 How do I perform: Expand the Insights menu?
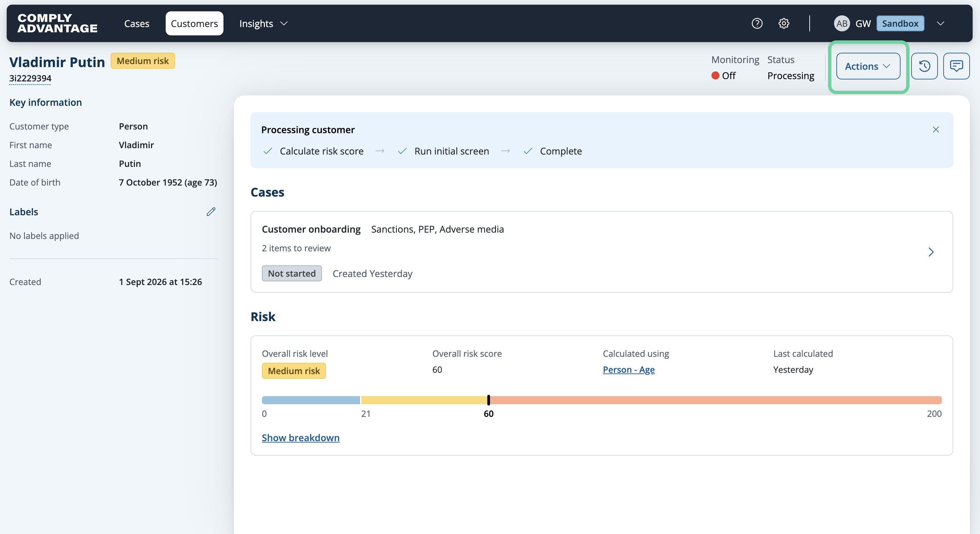point(263,24)
